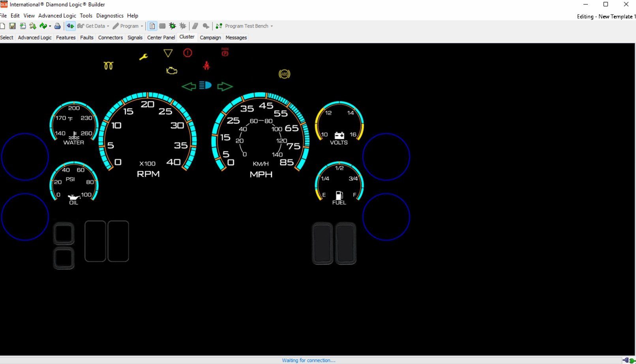The image size is (636, 364).
Task: Click the Program pencil icon
Action: (116, 26)
